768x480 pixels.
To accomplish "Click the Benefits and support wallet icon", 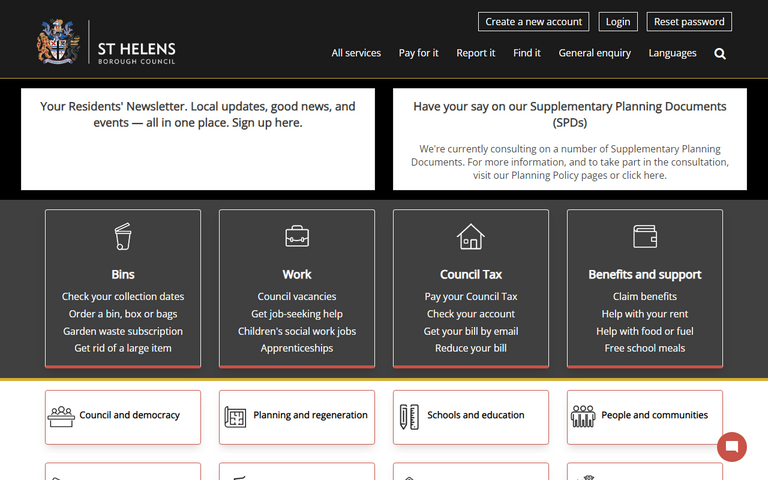I will (645, 236).
